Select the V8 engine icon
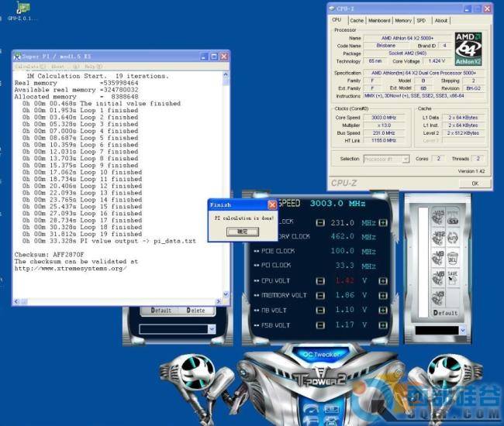This screenshot has width=504, height=426. 438,258
